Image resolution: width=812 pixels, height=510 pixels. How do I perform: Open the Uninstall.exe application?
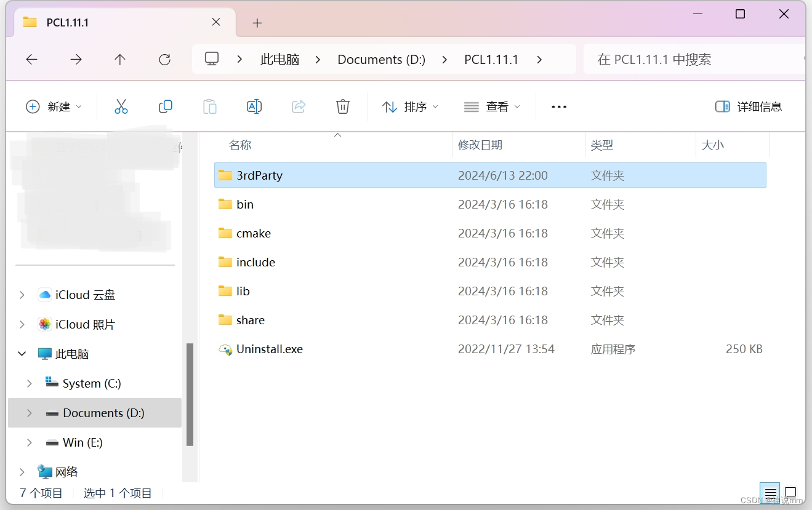pos(269,349)
